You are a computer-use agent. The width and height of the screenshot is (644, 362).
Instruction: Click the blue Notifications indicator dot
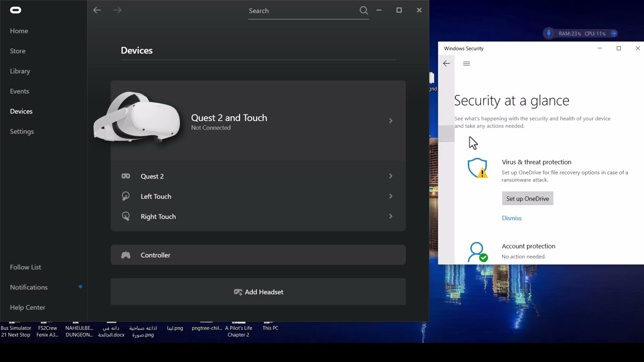click(x=80, y=287)
